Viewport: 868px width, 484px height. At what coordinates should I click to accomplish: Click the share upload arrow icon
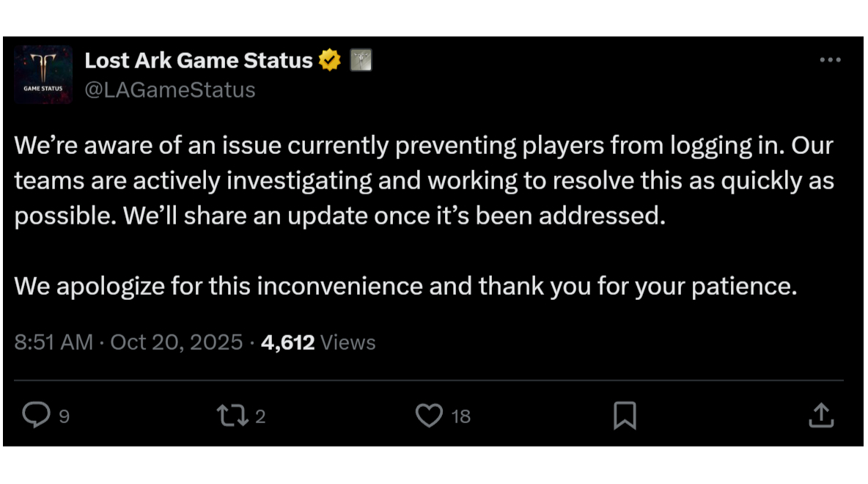click(821, 416)
